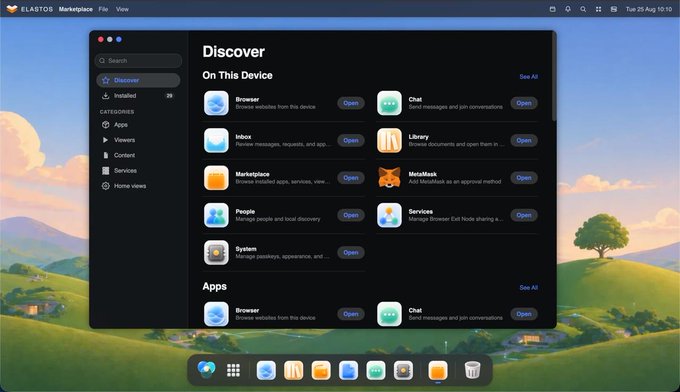Click the Browser icon in the Apps section
The height and width of the screenshot is (392, 680).
pyautogui.click(x=216, y=314)
